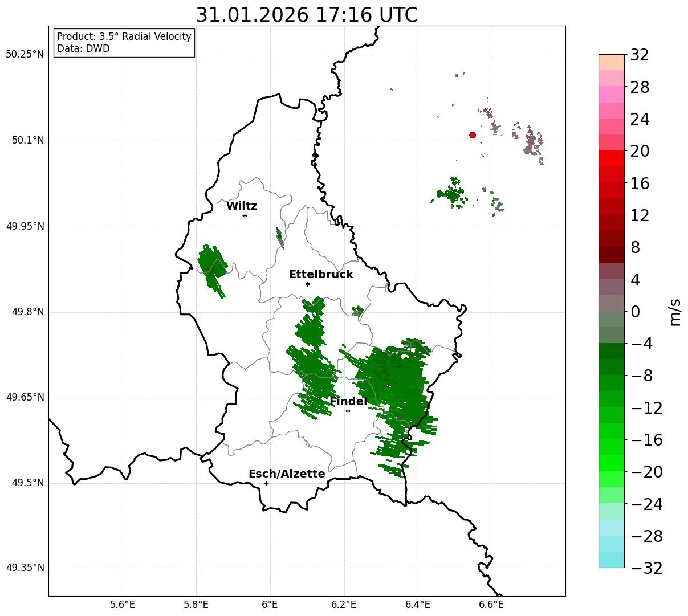Click the Product: 3.5° Radial Velocity text

coord(124,36)
